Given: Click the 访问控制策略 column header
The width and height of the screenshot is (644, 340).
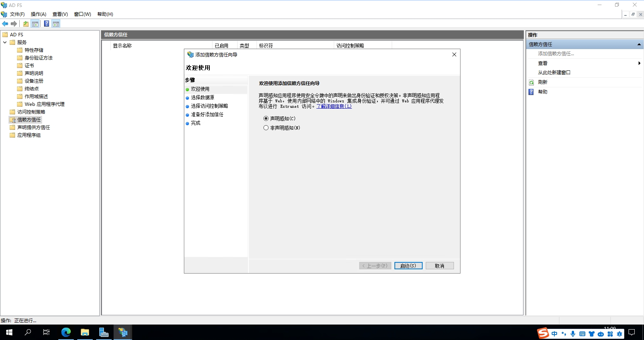Looking at the screenshot, I should (x=350, y=46).
